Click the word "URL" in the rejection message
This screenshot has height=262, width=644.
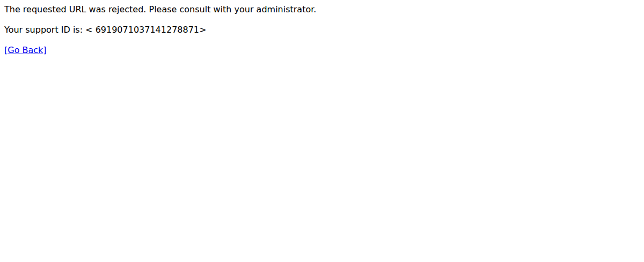(x=77, y=10)
